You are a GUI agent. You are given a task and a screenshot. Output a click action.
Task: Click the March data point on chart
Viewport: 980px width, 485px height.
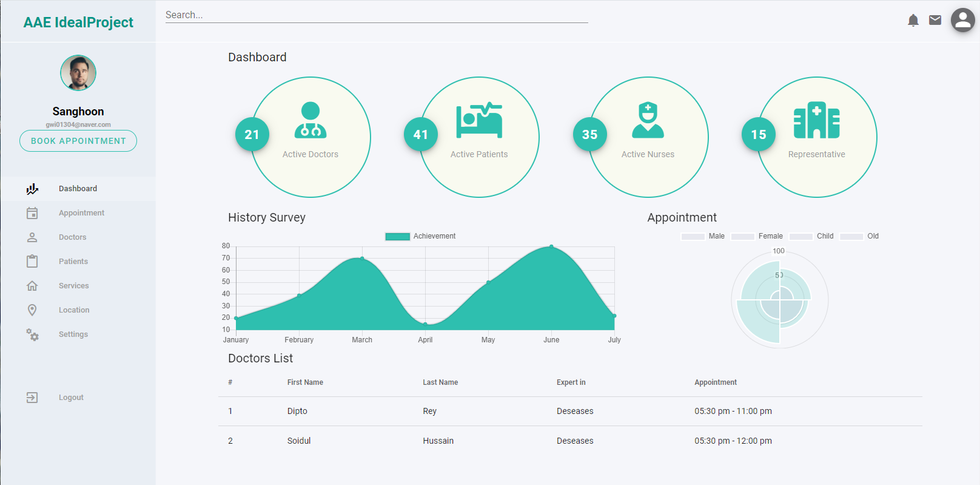[362, 259]
